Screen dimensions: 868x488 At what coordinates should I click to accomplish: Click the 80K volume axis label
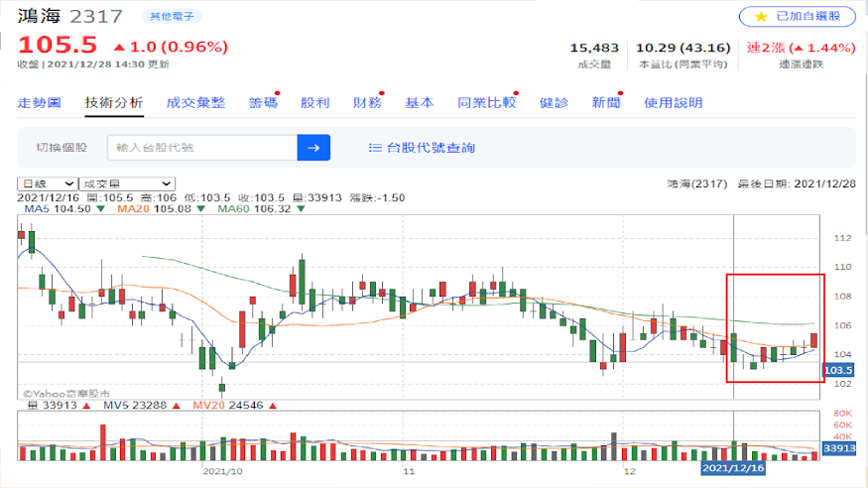pos(842,414)
